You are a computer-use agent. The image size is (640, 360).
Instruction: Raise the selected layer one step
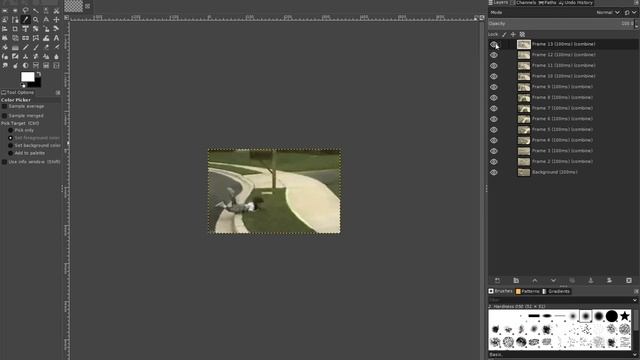point(535,280)
